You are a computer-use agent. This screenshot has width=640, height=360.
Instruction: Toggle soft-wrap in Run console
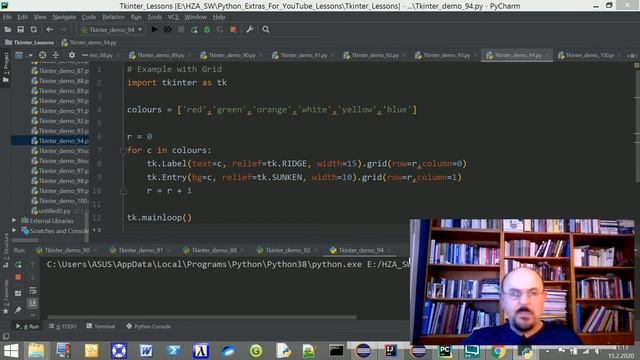pyautogui.click(x=33, y=291)
